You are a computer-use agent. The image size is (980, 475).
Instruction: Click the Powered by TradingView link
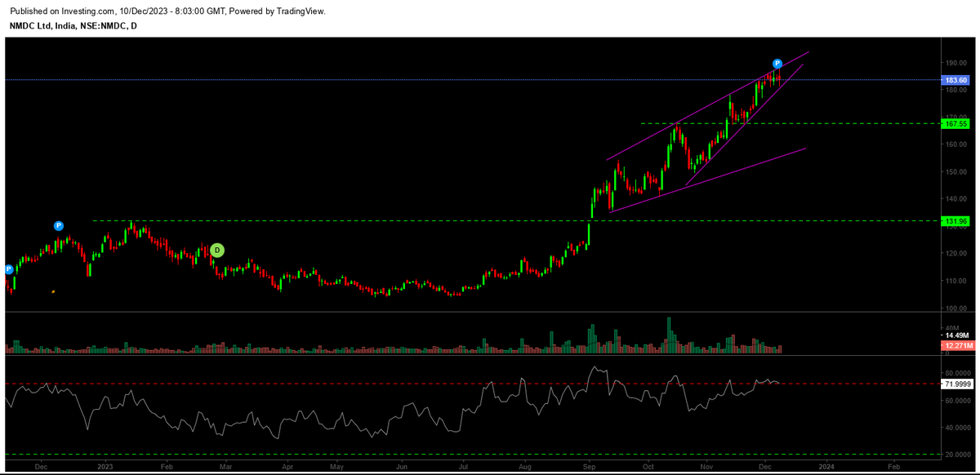pyautogui.click(x=278, y=11)
